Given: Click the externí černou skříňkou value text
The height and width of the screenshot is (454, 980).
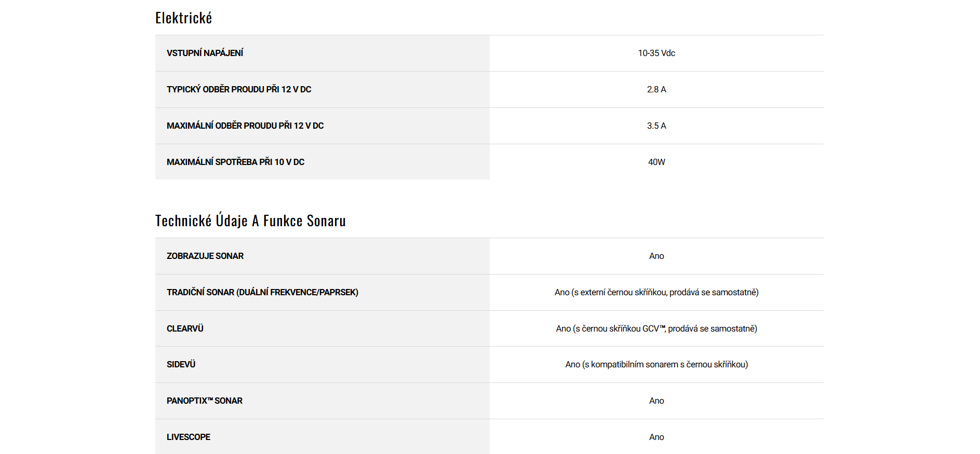Looking at the screenshot, I should (x=656, y=292).
